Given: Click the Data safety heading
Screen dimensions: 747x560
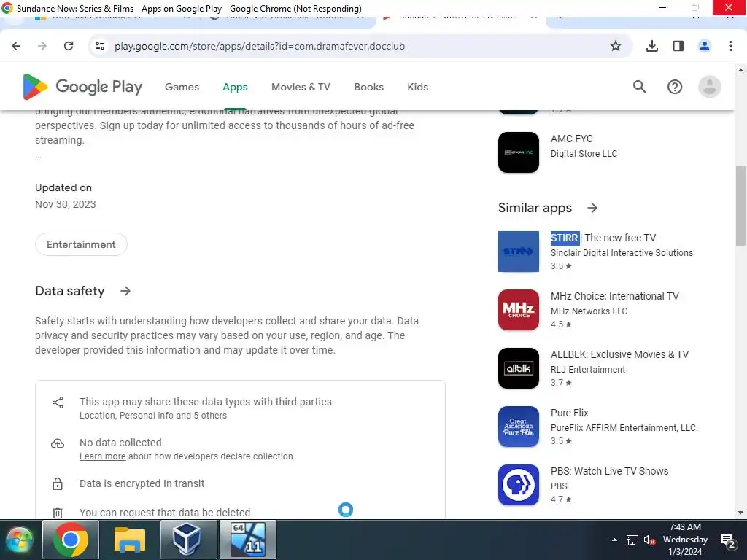Looking at the screenshot, I should [69, 291].
